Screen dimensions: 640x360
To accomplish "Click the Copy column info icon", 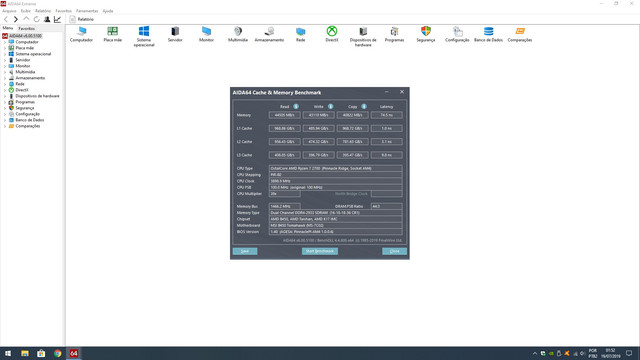I will 364,107.
